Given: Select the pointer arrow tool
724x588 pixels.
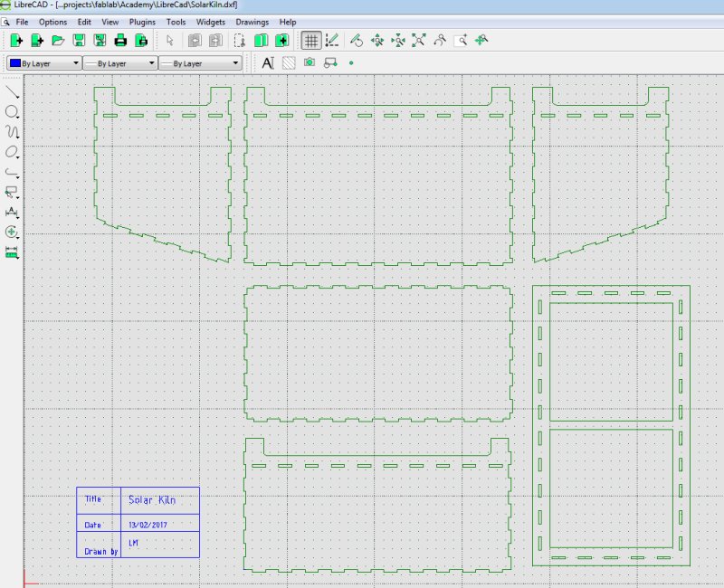Looking at the screenshot, I should [170, 41].
